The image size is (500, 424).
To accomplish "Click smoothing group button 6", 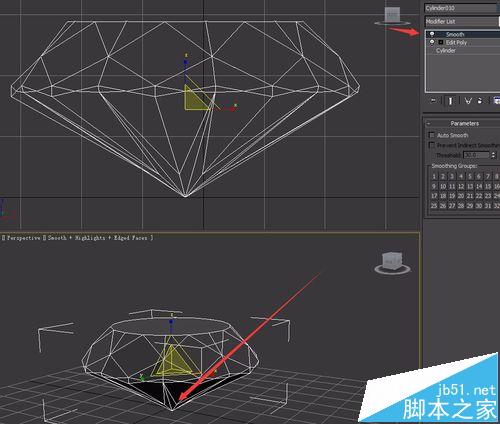I will (x=479, y=176).
